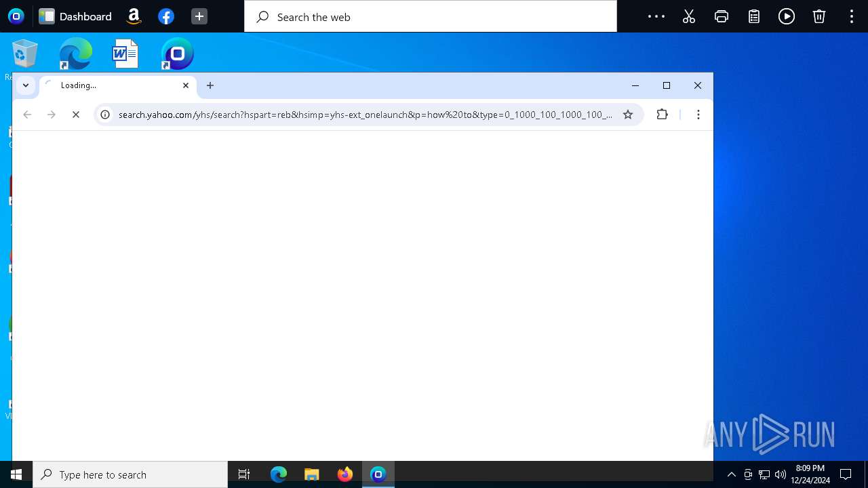The width and height of the screenshot is (868, 488).
Task: Open volume control tray icon
Action: 781,474
